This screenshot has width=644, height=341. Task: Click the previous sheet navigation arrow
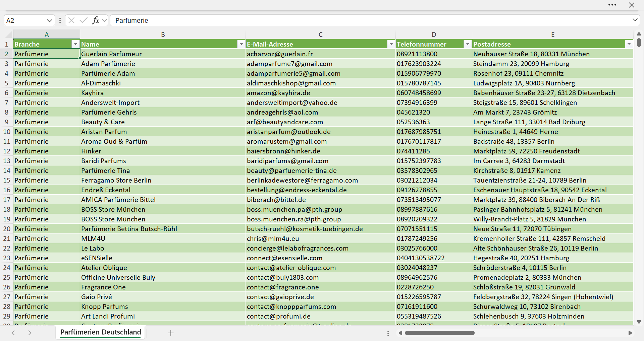[x=13, y=333]
